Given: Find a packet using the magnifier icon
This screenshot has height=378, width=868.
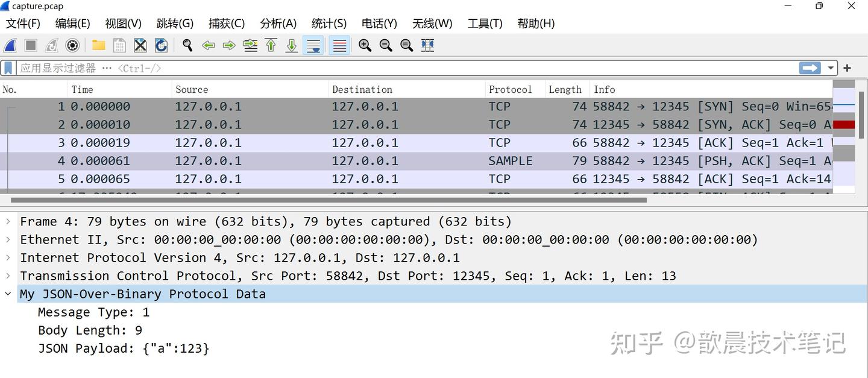Looking at the screenshot, I should [x=187, y=45].
